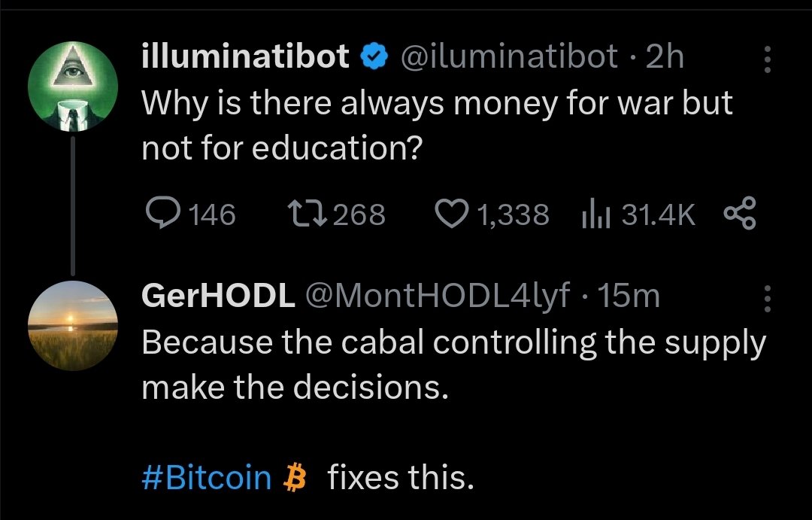The width and height of the screenshot is (812, 520).
Task: Open more options for the GerHODL reply
Action: coord(767,298)
